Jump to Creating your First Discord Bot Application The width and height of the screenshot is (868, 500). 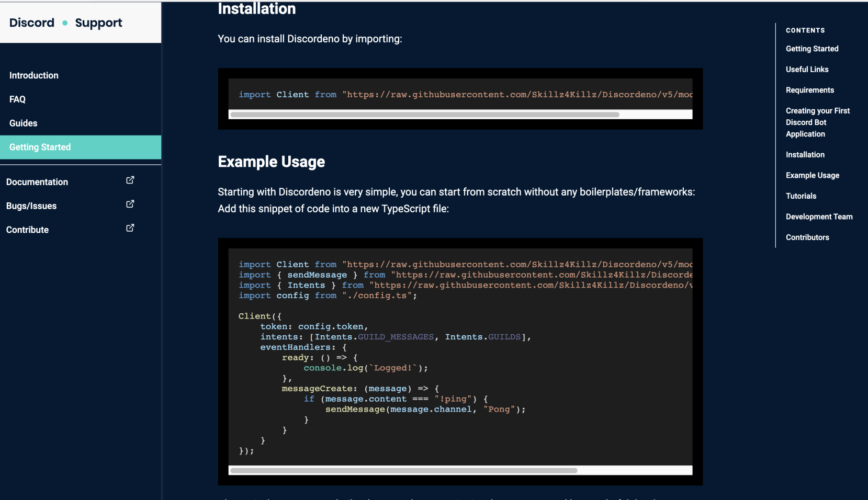[818, 122]
